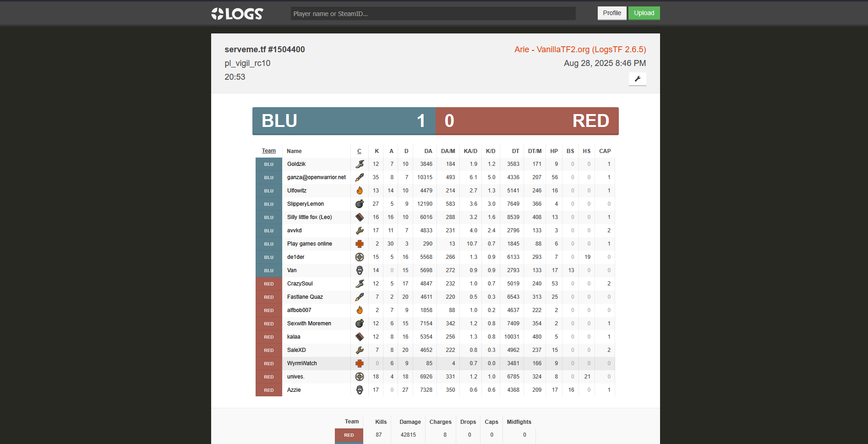The width and height of the screenshot is (868, 444).
Task: Select player row WyrmWatch
Action: (x=302, y=363)
